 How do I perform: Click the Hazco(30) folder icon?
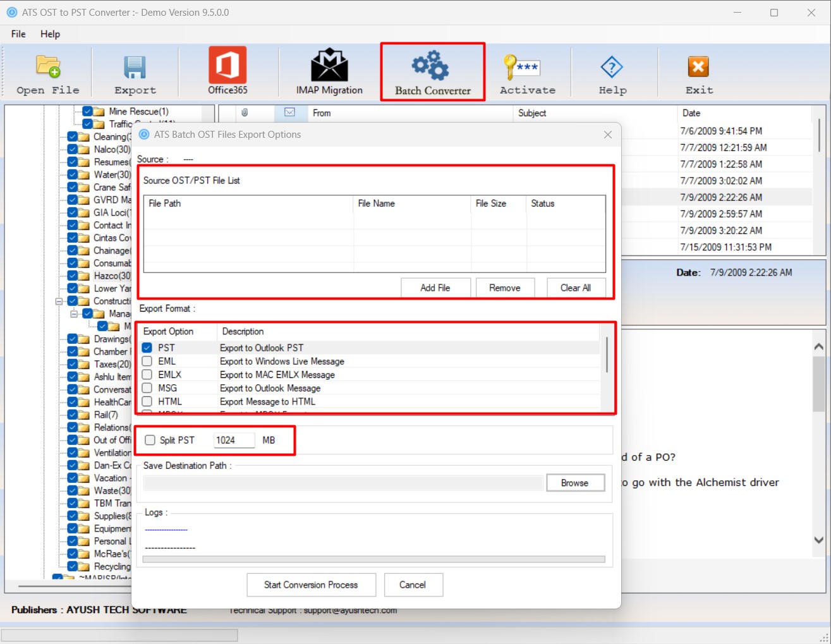84,276
